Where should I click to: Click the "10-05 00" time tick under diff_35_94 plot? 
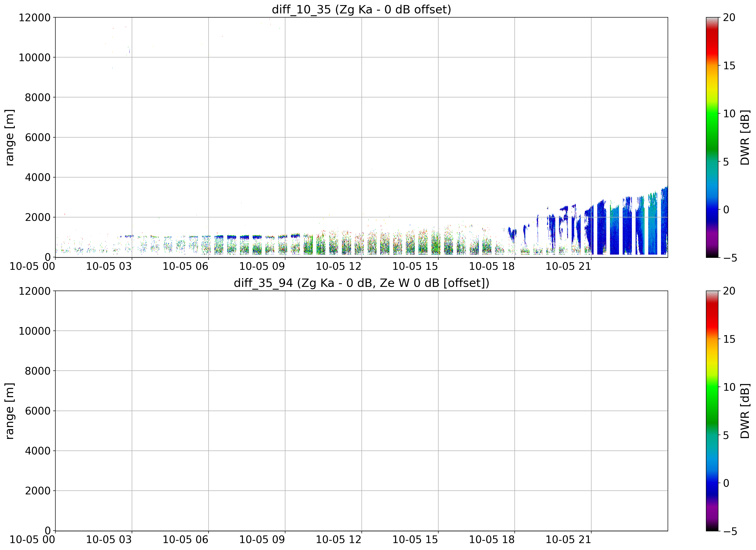pos(32,540)
